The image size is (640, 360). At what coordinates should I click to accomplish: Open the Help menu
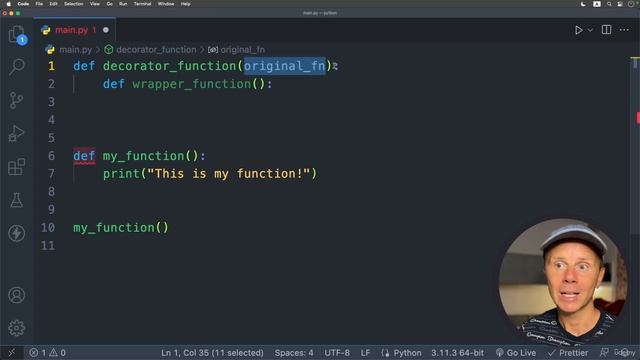(185, 4)
